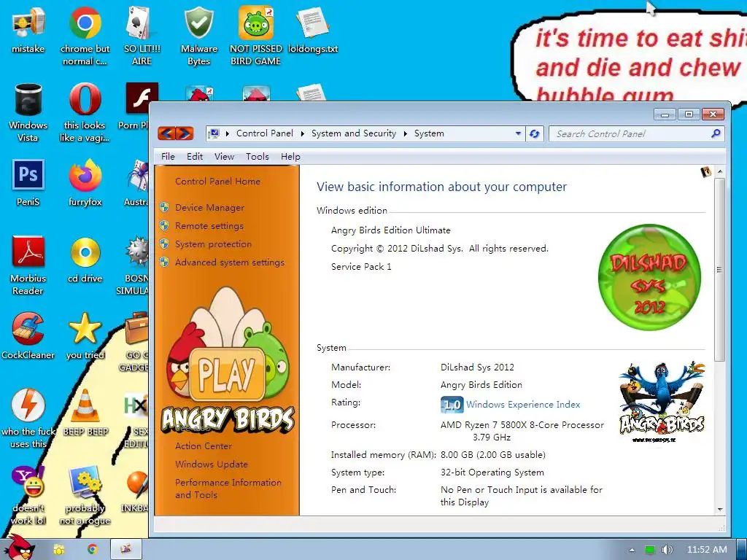The height and width of the screenshot is (560, 747).
Task: Click the 1.0 rating badge
Action: [452, 405]
